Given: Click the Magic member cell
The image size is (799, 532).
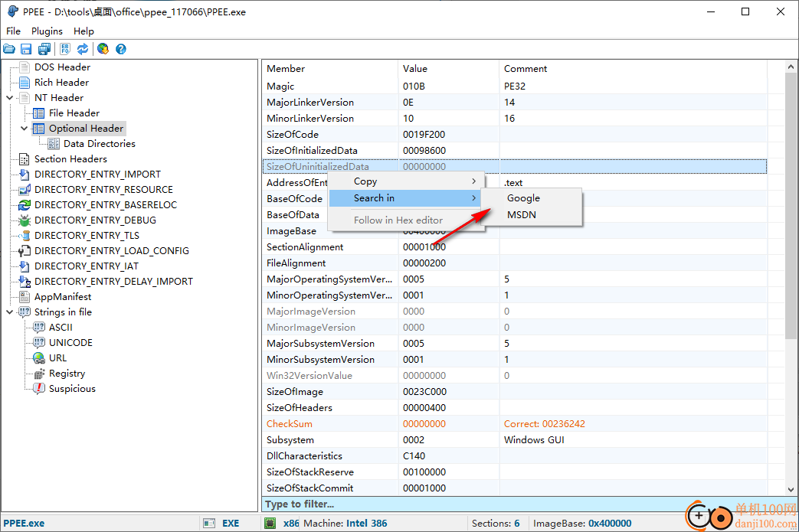Looking at the screenshot, I should click(280, 86).
